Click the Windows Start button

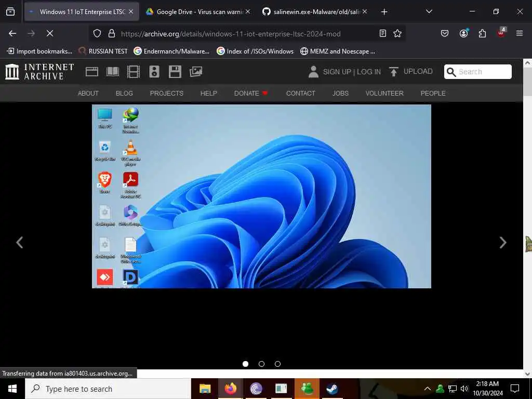coord(12,389)
